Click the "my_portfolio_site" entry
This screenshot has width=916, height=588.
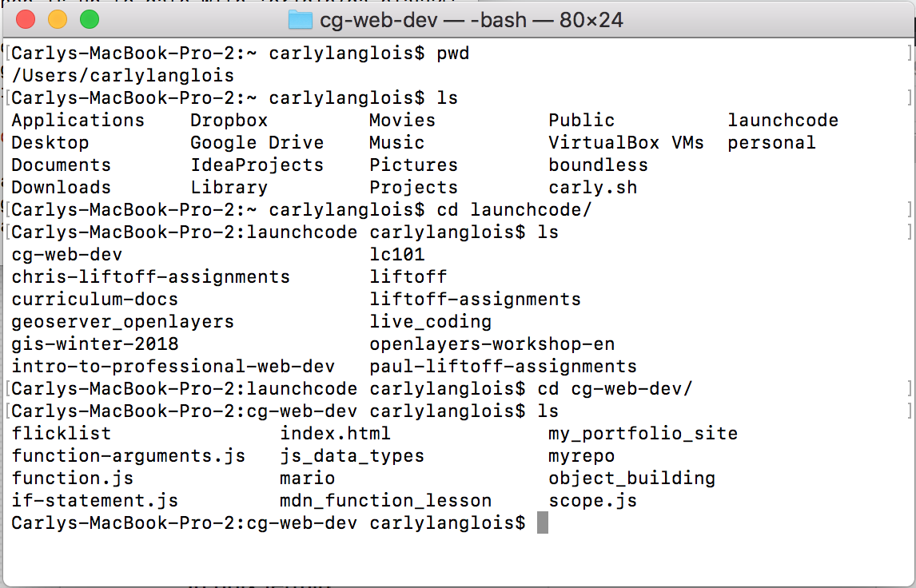coord(643,434)
